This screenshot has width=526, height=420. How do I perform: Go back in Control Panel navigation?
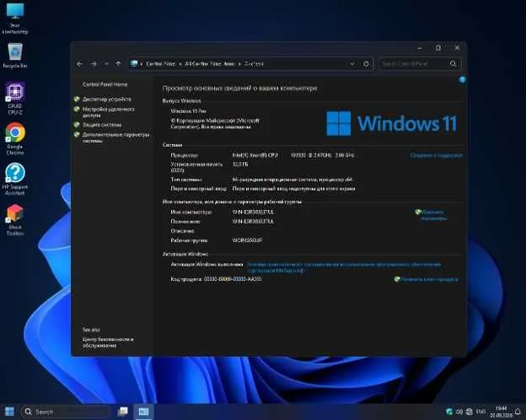pyautogui.click(x=79, y=64)
